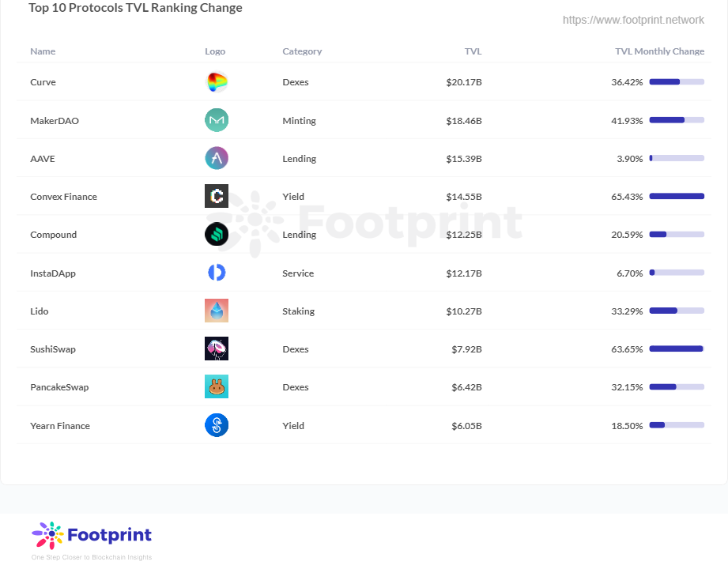
Task: Click MakerDAO 41.93% progress bar
Action: [x=677, y=120]
